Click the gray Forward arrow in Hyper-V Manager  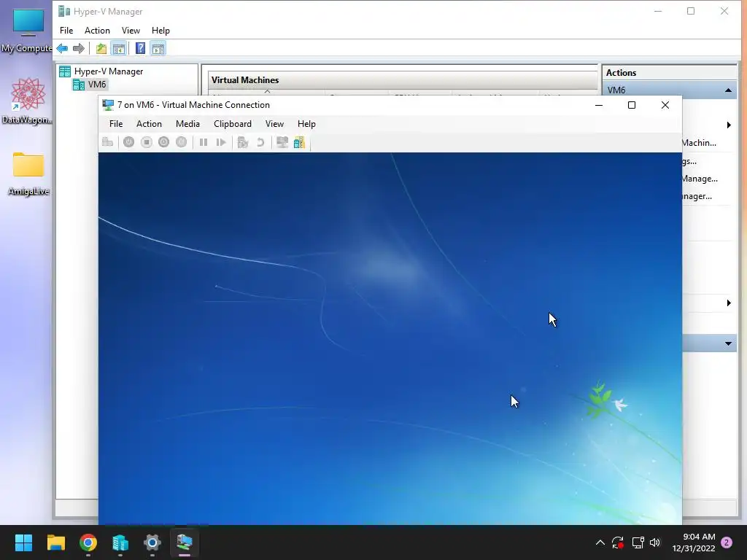[79, 48]
